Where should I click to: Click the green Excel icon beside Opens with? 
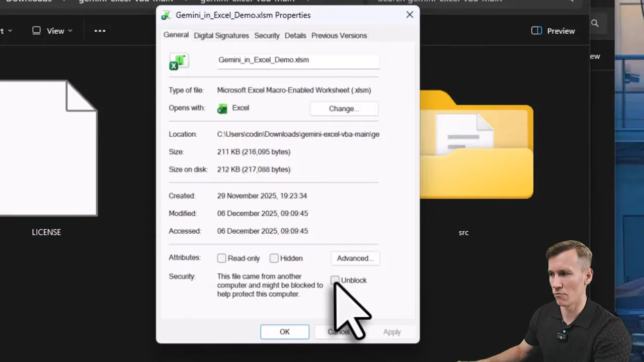pyautogui.click(x=222, y=108)
